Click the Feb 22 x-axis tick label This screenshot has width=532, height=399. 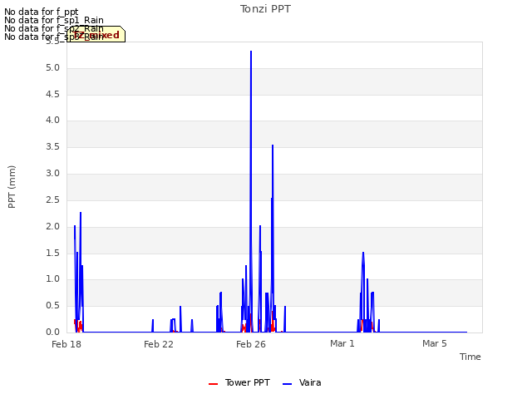tap(159, 344)
